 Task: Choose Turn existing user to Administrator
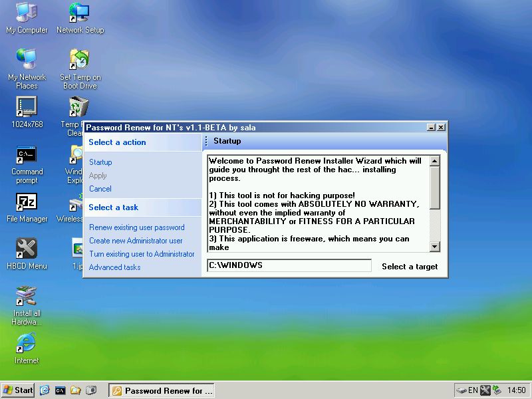coord(142,254)
